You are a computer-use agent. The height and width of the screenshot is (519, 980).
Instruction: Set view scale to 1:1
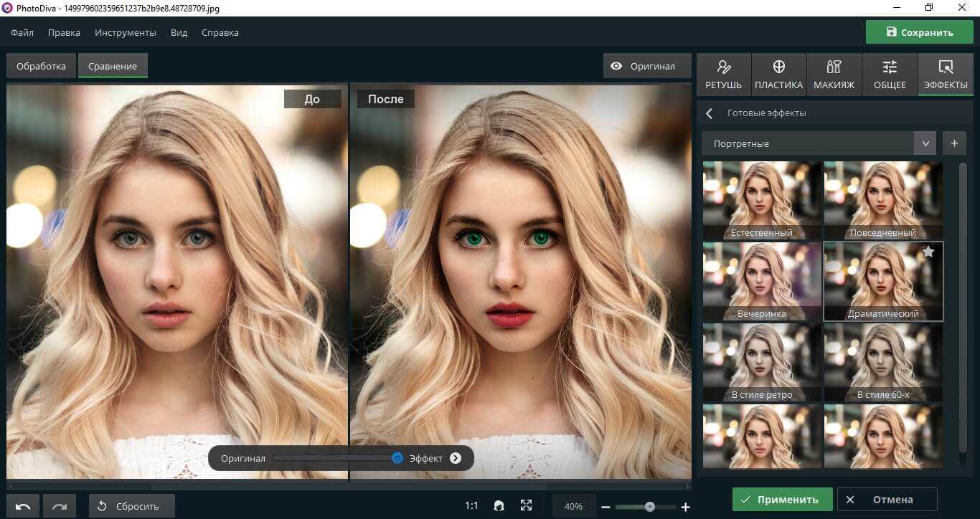[x=471, y=506]
